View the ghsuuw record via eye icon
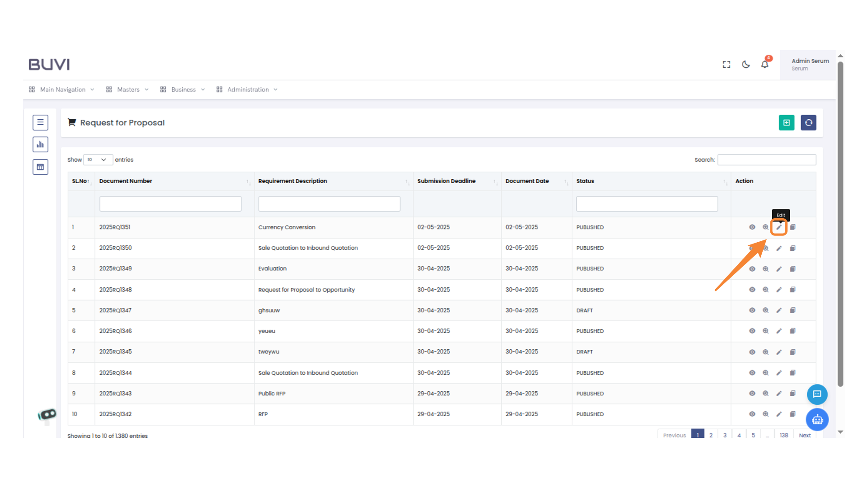 coord(752,310)
